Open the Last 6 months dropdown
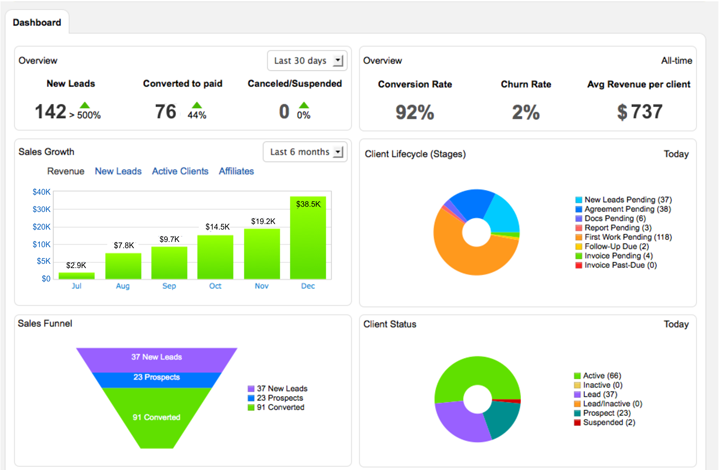 click(303, 152)
